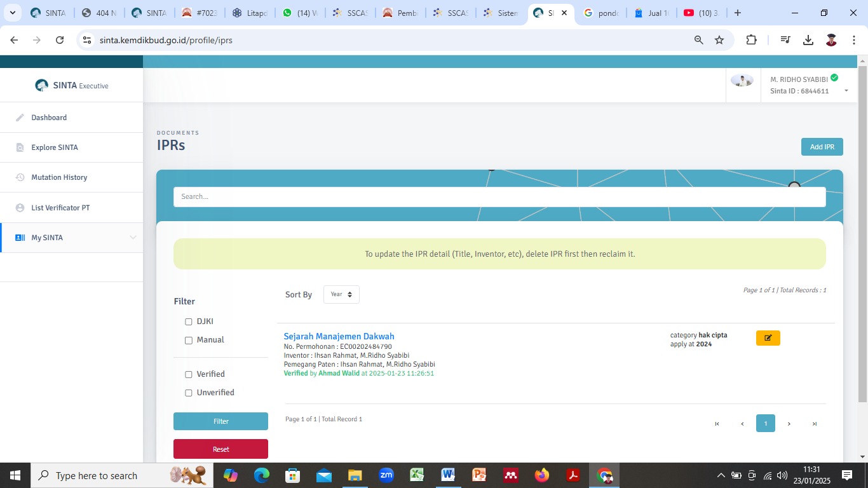The height and width of the screenshot is (488, 868).
Task: Reload the page in Chrome
Action: pos(60,40)
